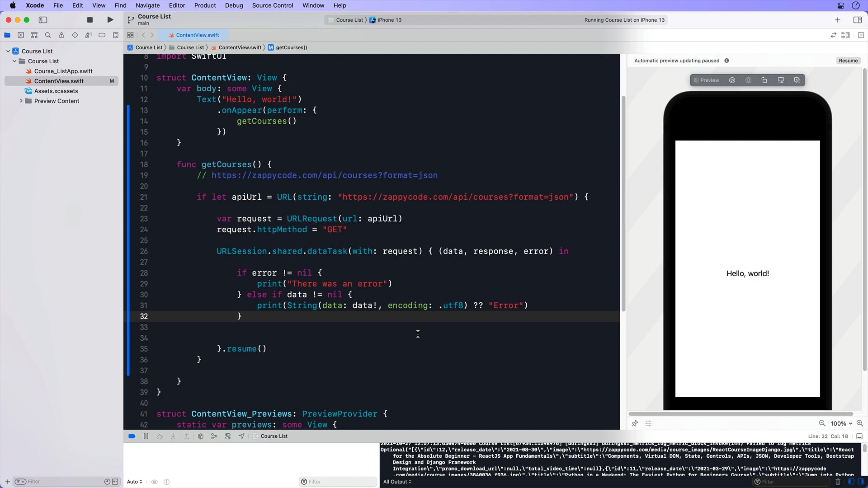
Task: Open preview inspect settings icon
Action: (x=748, y=80)
